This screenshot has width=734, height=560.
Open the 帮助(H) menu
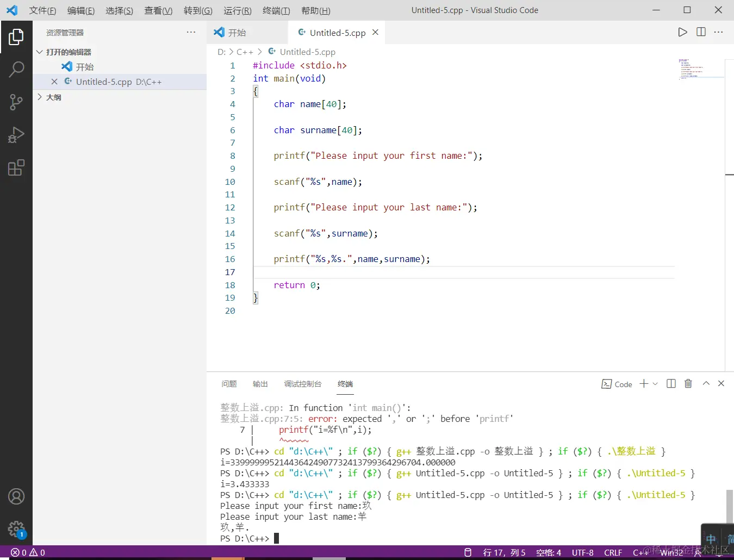(x=316, y=10)
